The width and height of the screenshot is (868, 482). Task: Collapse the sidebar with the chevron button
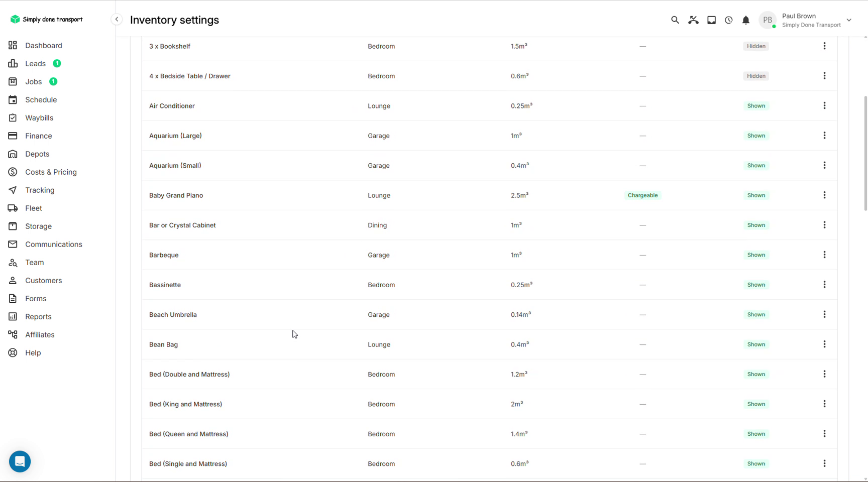[x=117, y=20]
